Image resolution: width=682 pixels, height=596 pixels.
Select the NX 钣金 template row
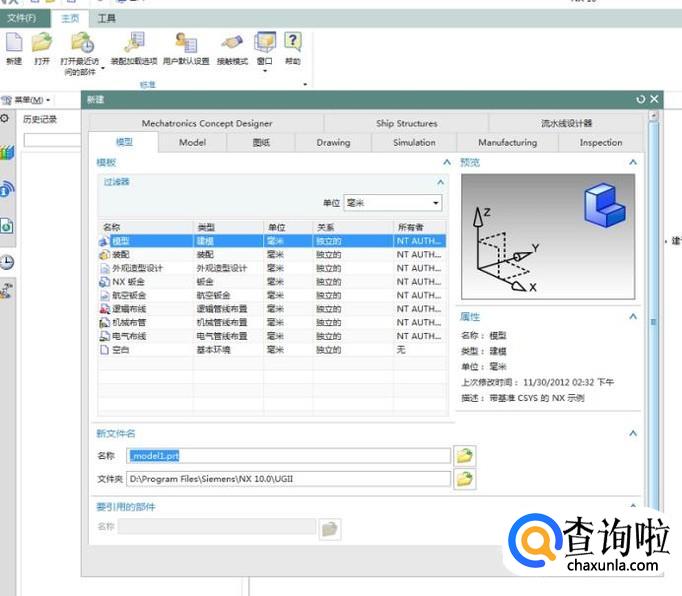(272, 281)
